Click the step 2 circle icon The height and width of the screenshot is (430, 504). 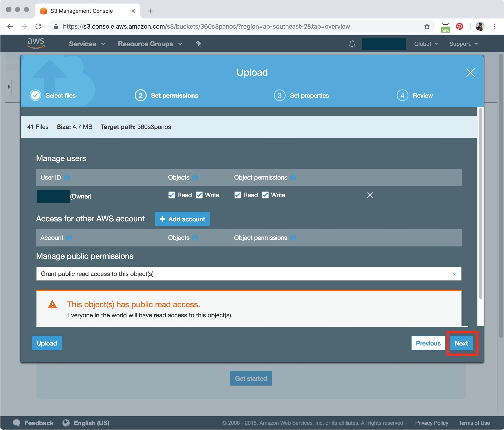[x=141, y=95]
